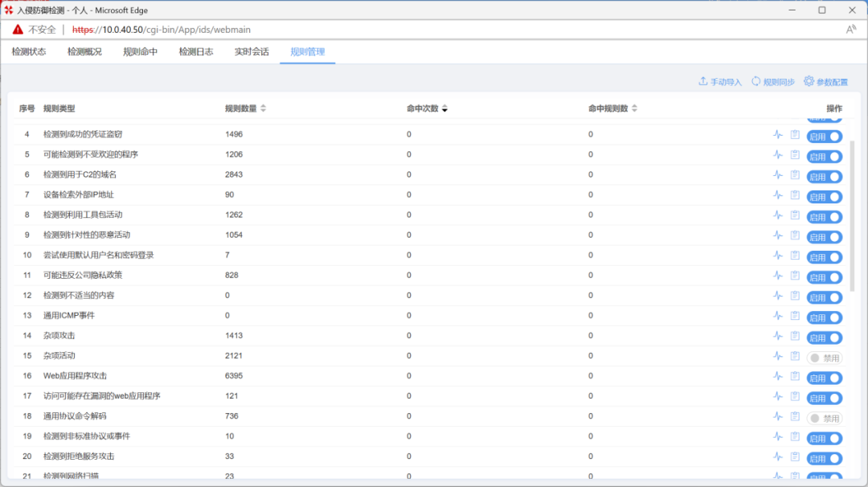Click rule details icon for 访问可能存在漏洞的web应用程序

tap(795, 396)
